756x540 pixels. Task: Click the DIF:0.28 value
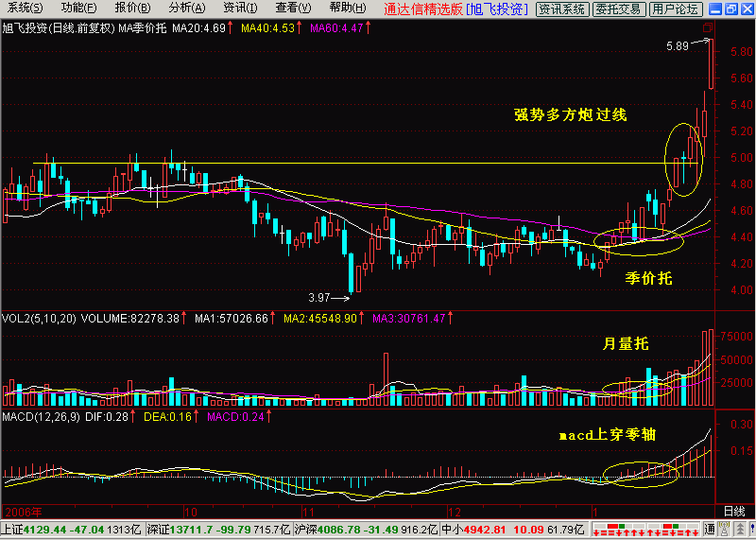pos(107,416)
